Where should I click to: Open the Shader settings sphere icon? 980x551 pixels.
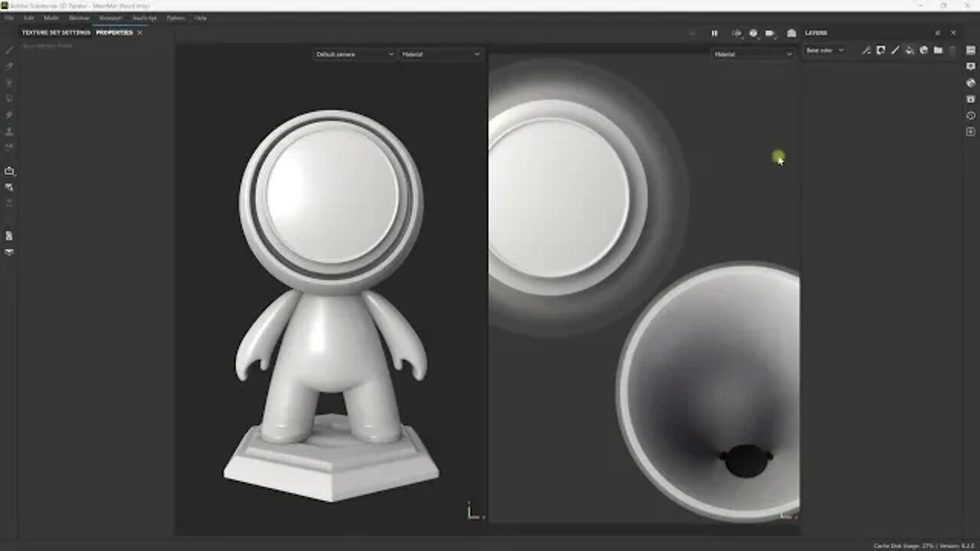point(971,83)
